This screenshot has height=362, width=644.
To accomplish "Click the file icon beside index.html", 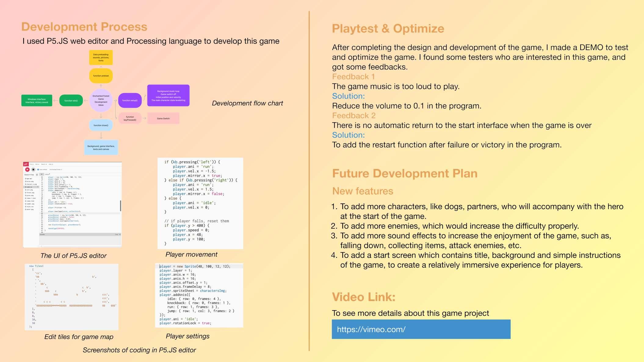I will point(25,201).
